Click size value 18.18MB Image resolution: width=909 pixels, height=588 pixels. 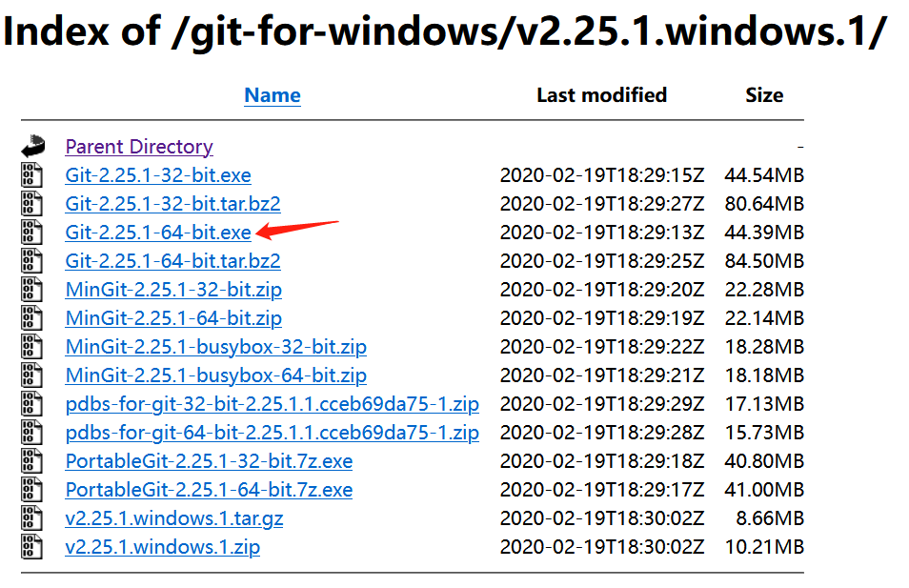coord(764,375)
